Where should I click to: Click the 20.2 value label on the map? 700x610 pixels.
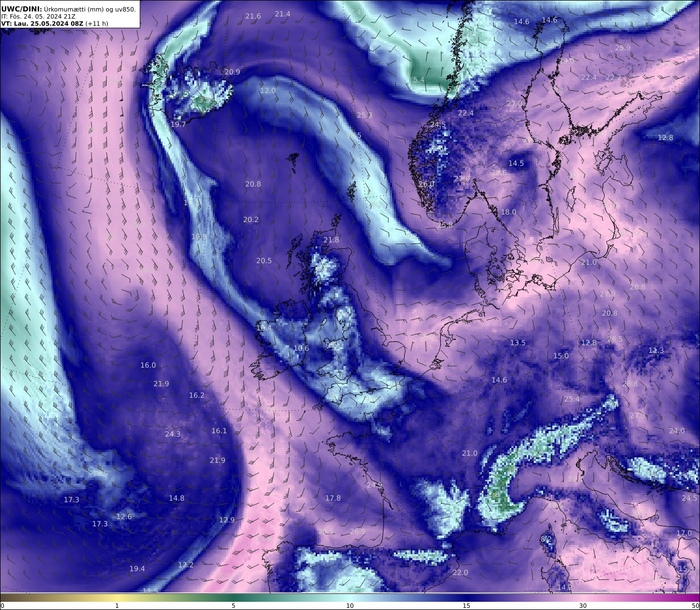point(251,220)
